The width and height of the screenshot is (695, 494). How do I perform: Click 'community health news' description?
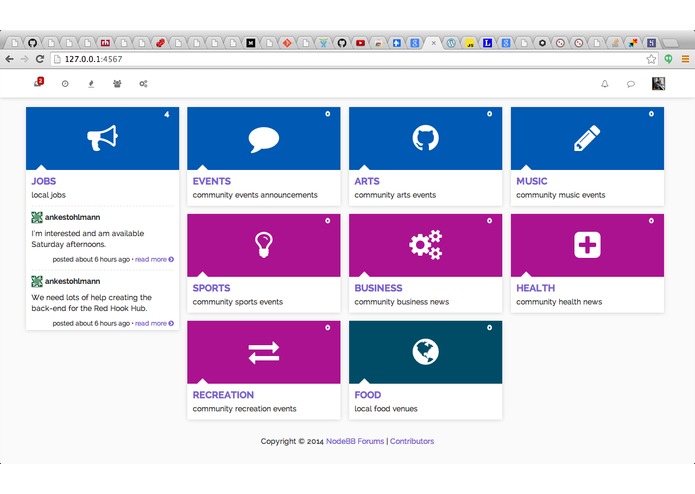click(x=559, y=302)
